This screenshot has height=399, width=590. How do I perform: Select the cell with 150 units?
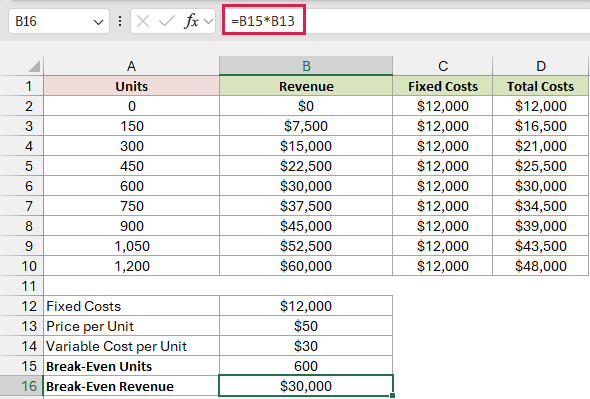[x=131, y=126]
